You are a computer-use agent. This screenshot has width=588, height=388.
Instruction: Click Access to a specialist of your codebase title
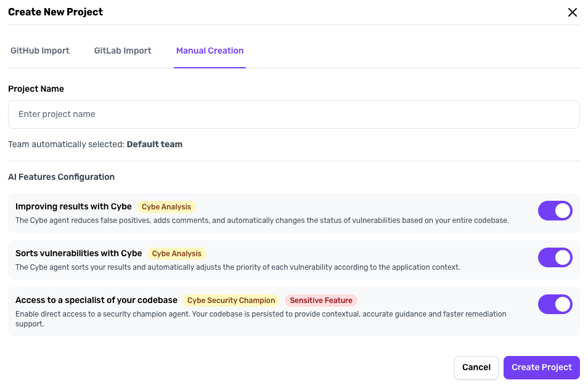(96, 301)
